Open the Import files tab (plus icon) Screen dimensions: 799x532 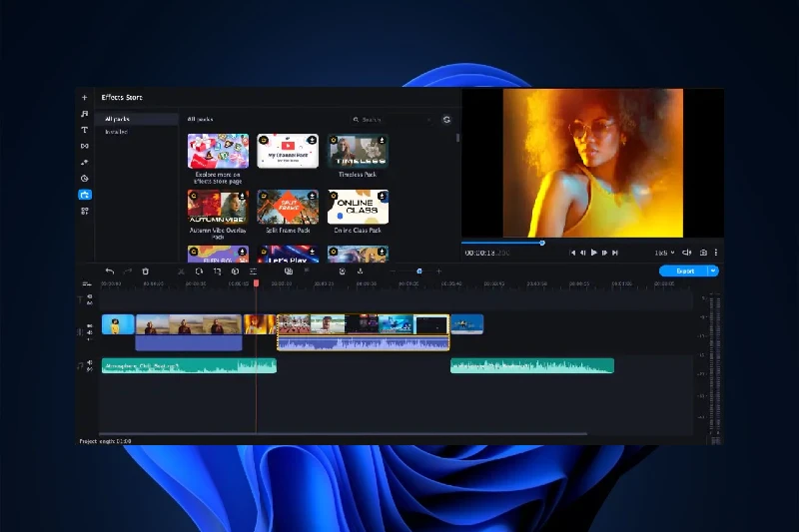tap(85, 97)
